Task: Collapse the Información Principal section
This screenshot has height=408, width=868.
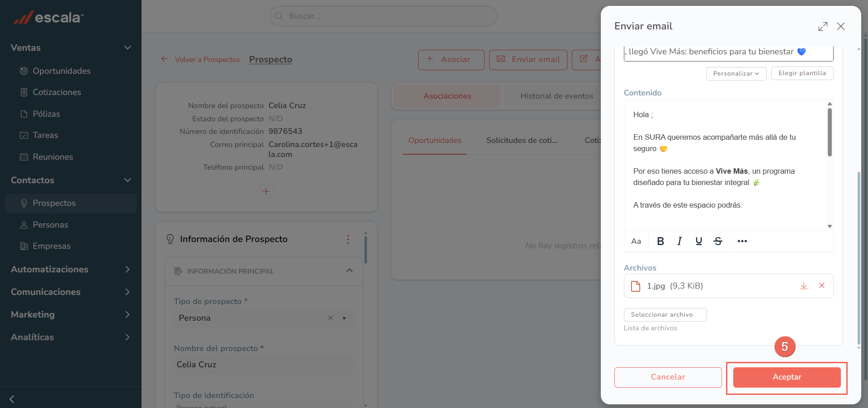Action: pyautogui.click(x=349, y=270)
